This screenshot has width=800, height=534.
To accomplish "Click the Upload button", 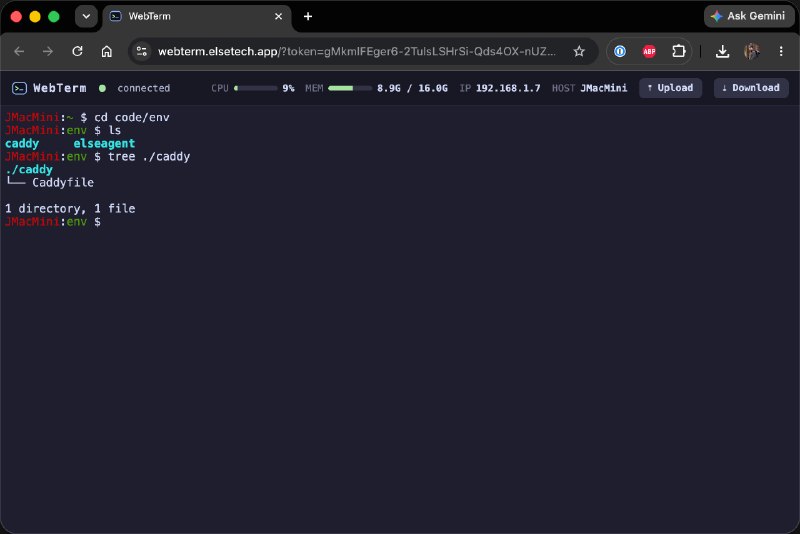I will coord(670,88).
